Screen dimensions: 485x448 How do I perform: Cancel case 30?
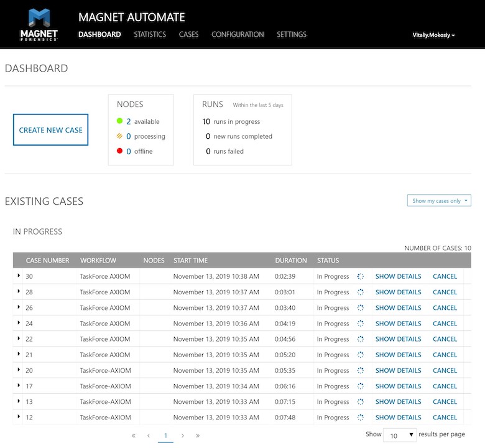[445, 276]
